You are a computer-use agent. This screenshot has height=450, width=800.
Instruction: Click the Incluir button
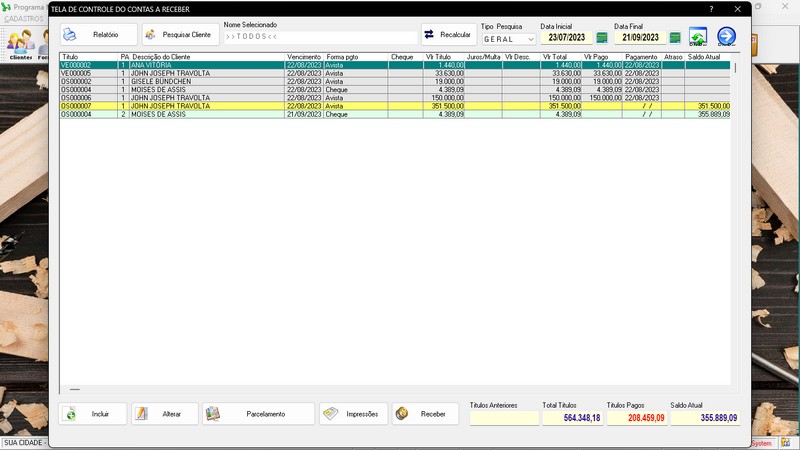(x=92, y=414)
